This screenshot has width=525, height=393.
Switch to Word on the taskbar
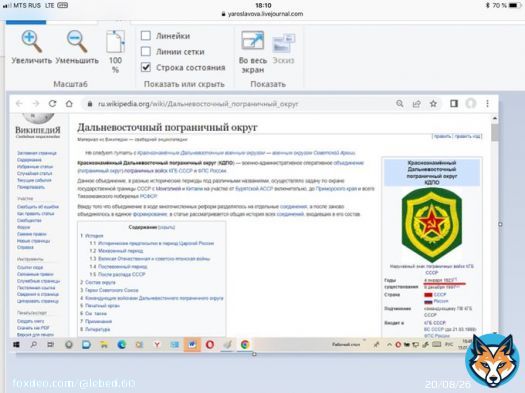192,344
